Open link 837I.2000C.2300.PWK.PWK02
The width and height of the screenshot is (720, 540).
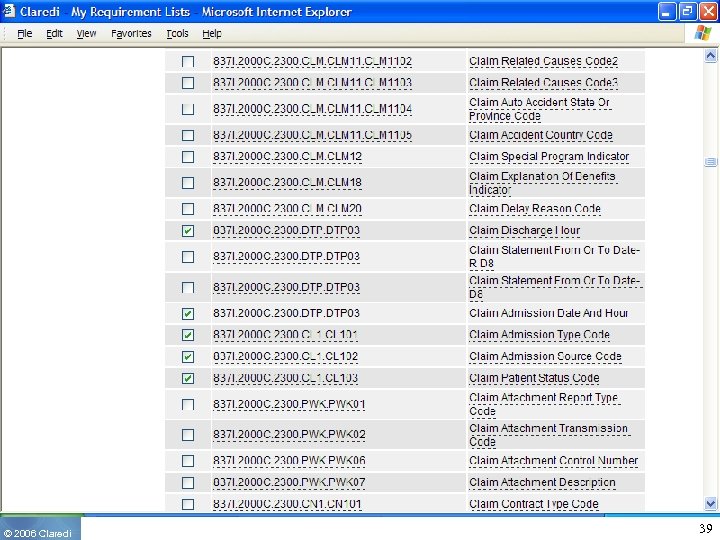[x=289, y=434]
